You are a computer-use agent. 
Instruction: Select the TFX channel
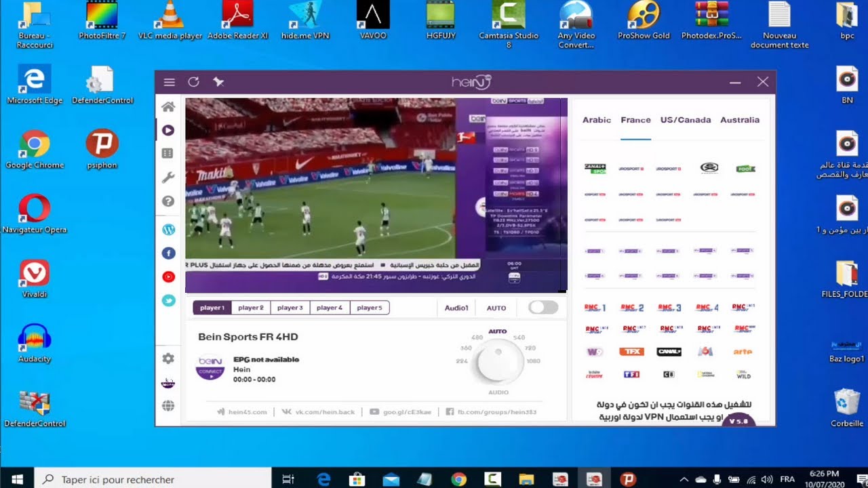click(x=631, y=352)
